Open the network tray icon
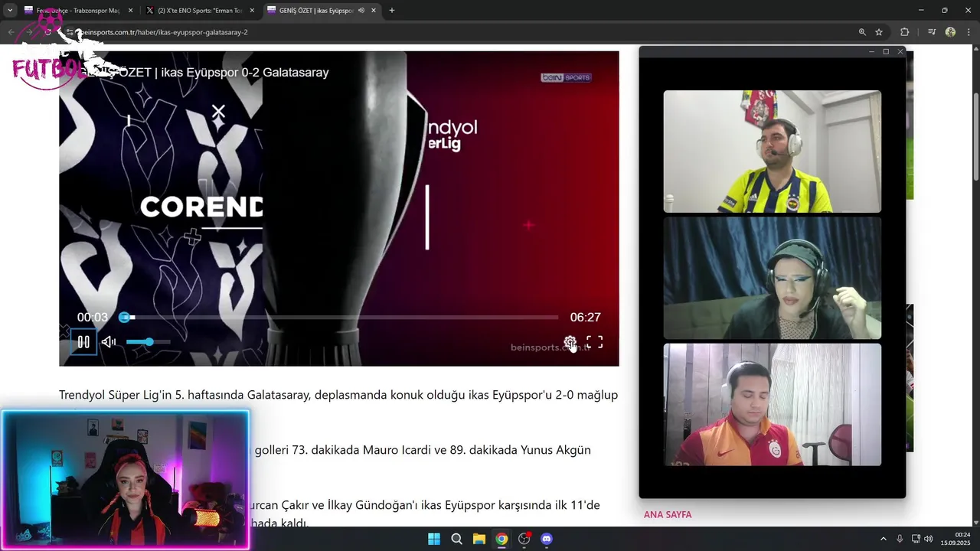980x551 pixels. point(916,539)
